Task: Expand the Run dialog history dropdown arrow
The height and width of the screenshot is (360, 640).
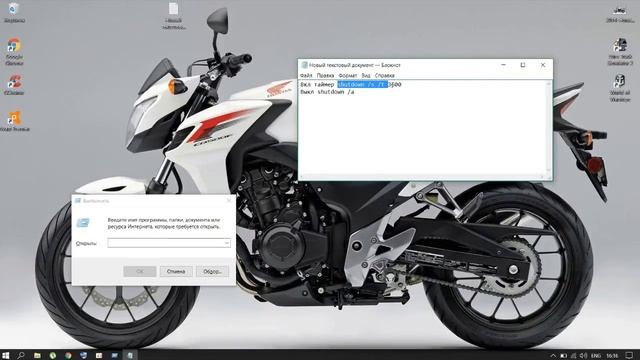Action: (x=227, y=243)
